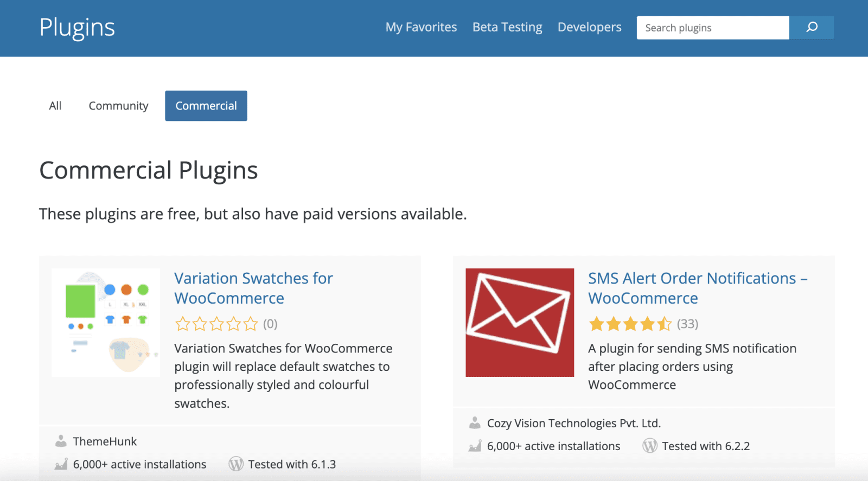Open My Favorites in the header
The height and width of the screenshot is (481, 868).
(x=421, y=27)
